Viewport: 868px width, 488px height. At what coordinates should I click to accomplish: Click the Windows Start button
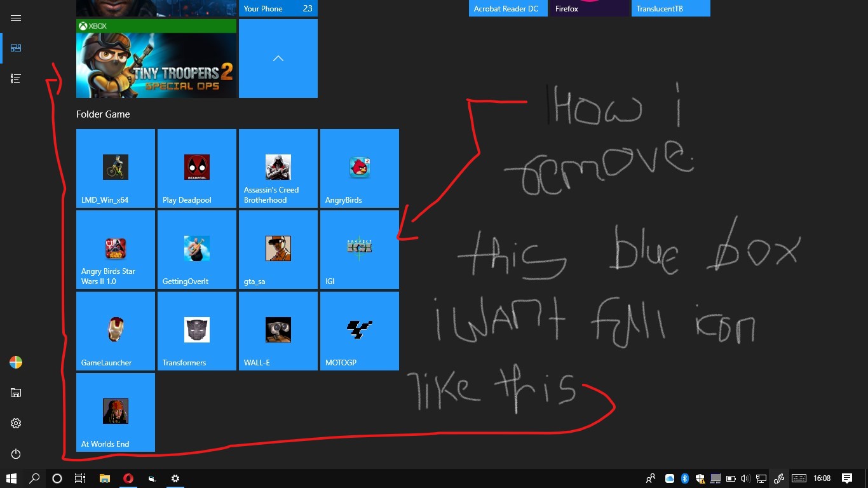(11, 478)
